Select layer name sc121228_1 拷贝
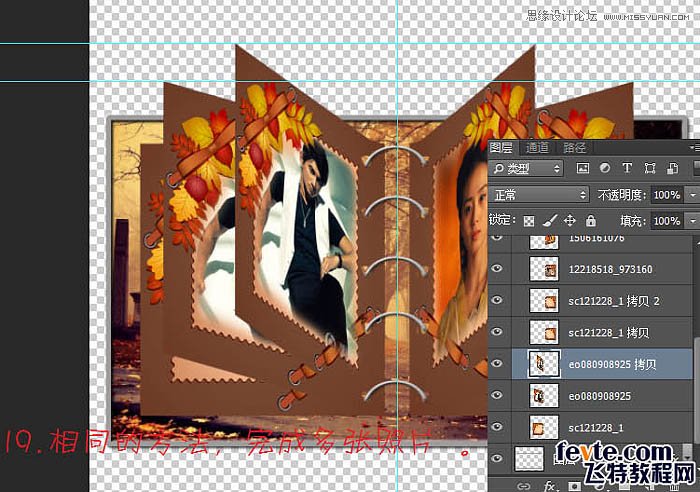 (x=609, y=333)
